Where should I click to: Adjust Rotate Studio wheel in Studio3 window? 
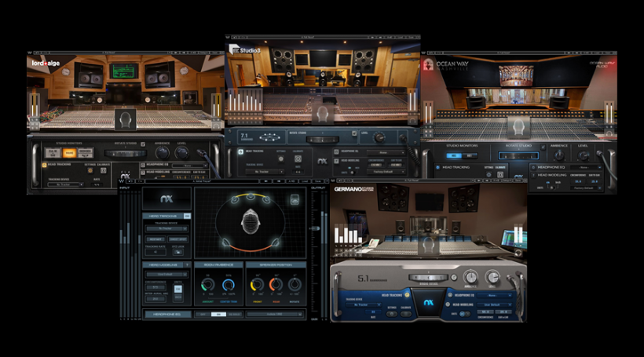[x=323, y=140]
